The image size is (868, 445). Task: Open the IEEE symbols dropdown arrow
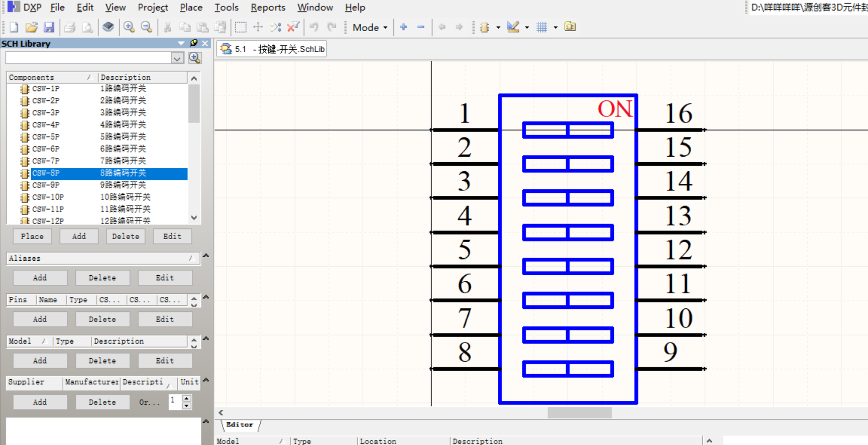498,28
